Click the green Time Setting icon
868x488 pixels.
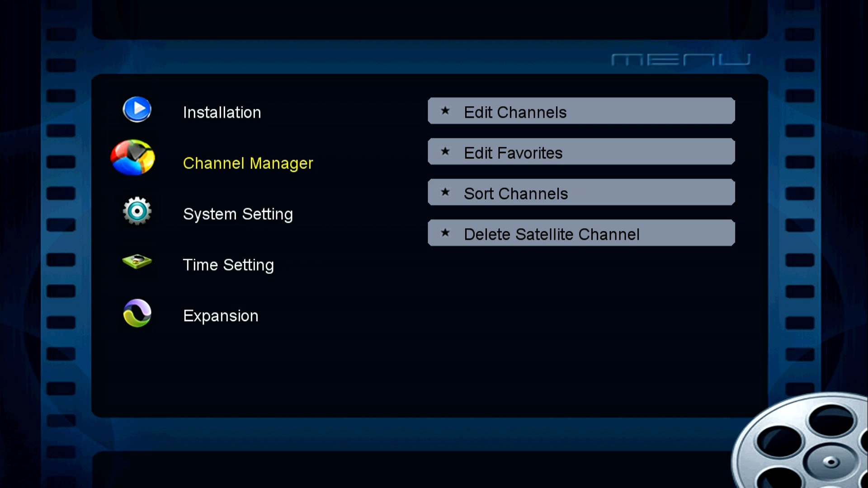pos(137,262)
